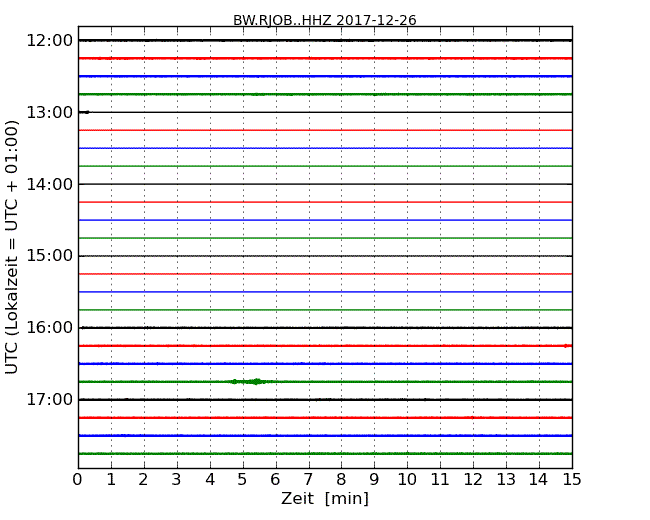
Task: Click the 2 minute tick label
Action: coord(143,480)
